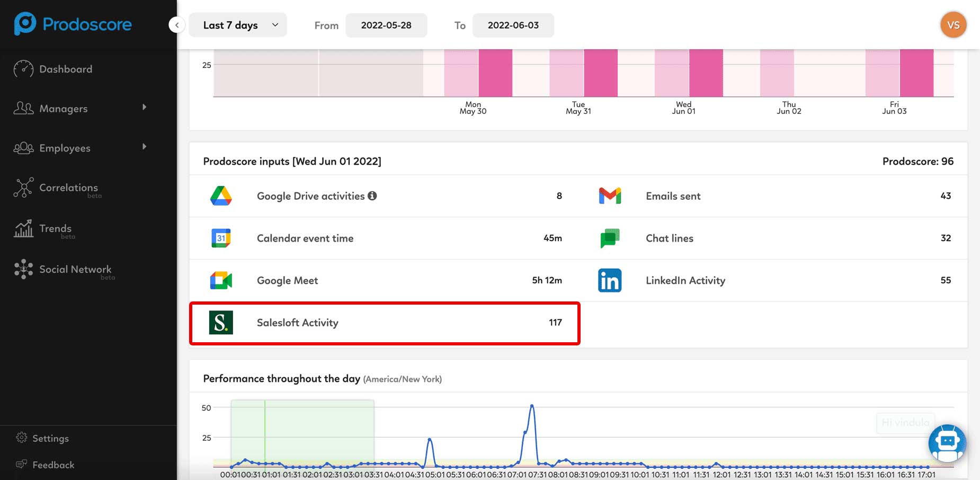
Task: Click the Prodoscore inputs Wed Jun 01 2022 heading
Action: 292,161
